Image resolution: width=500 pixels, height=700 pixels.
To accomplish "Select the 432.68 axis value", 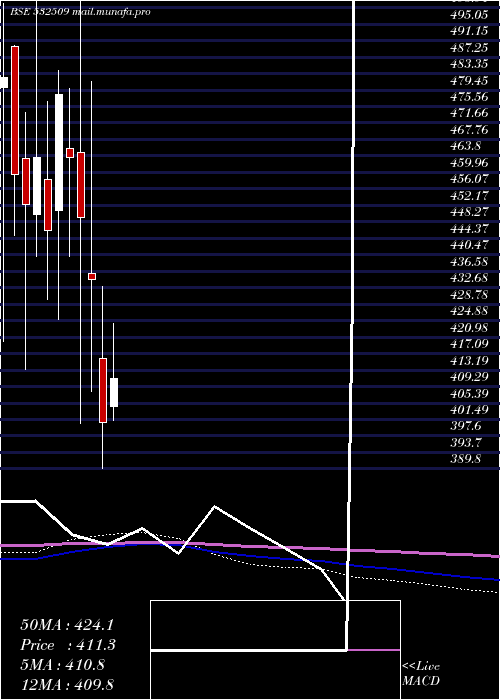I will coord(469,278).
